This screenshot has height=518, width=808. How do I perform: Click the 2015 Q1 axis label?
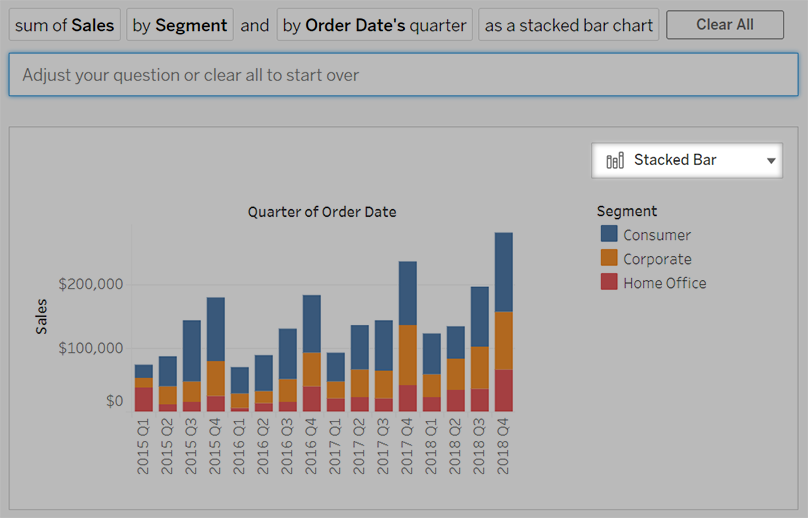pos(143,447)
